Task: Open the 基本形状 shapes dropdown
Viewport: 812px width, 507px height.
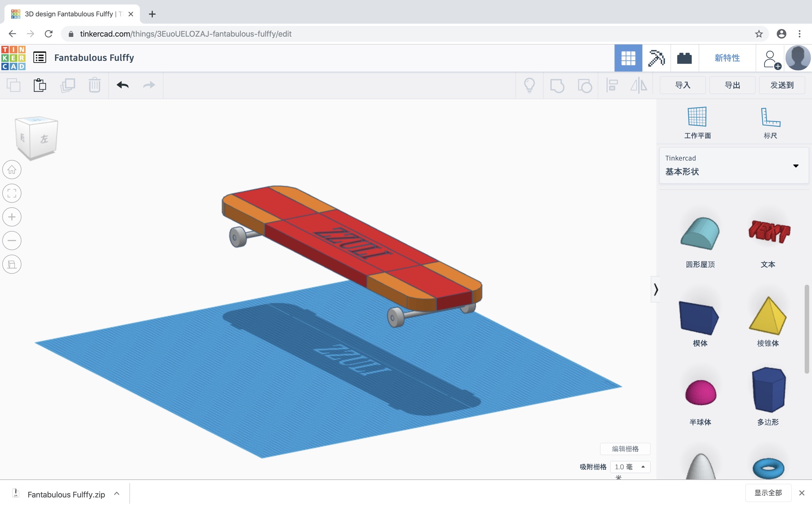Action: (x=734, y=165)
